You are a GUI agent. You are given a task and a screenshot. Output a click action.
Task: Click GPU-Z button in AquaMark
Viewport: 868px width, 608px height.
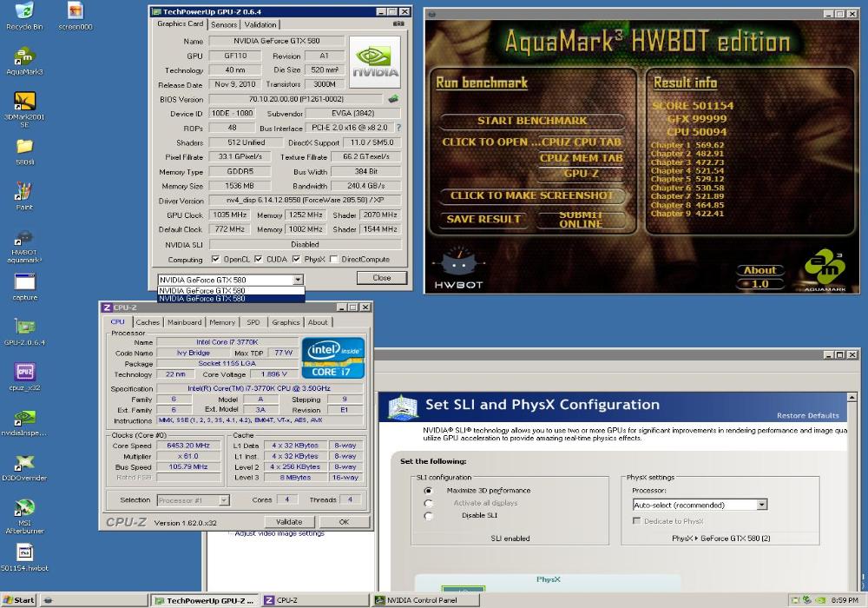coord(582,174)
